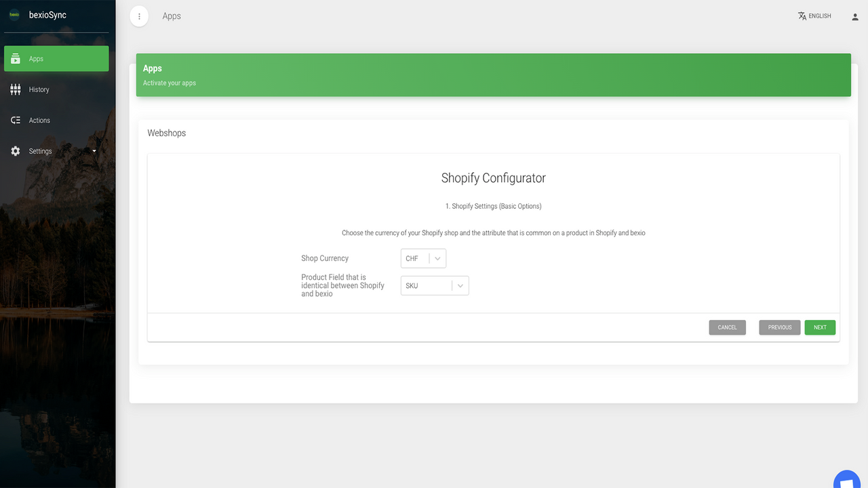Go to Actions from the sidebar
Screen dimensions: 868x488
click(39, 120)
